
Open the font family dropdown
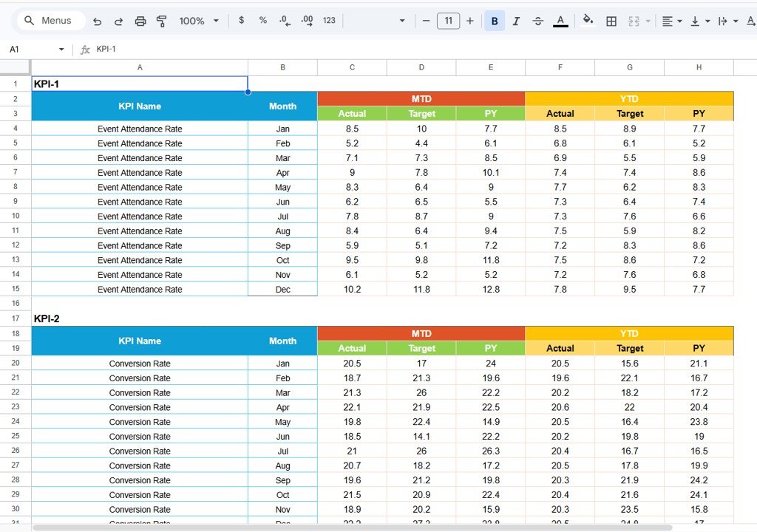[377, 21]
